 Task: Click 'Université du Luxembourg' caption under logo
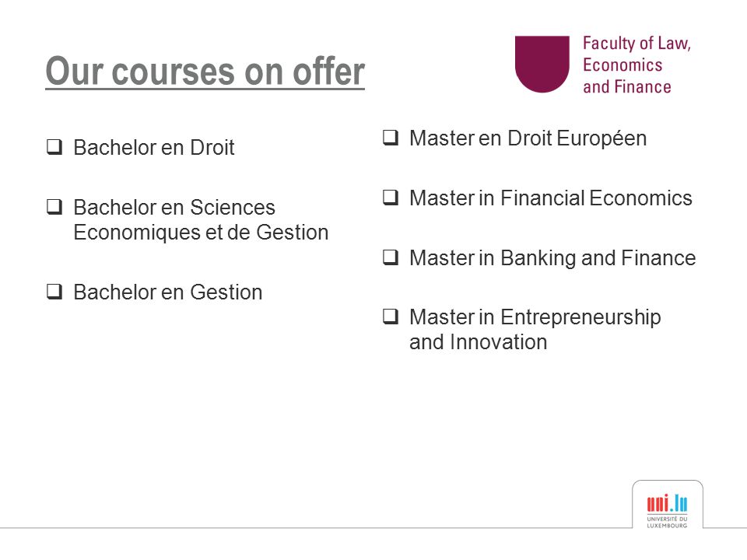click(x=667, y=522)
